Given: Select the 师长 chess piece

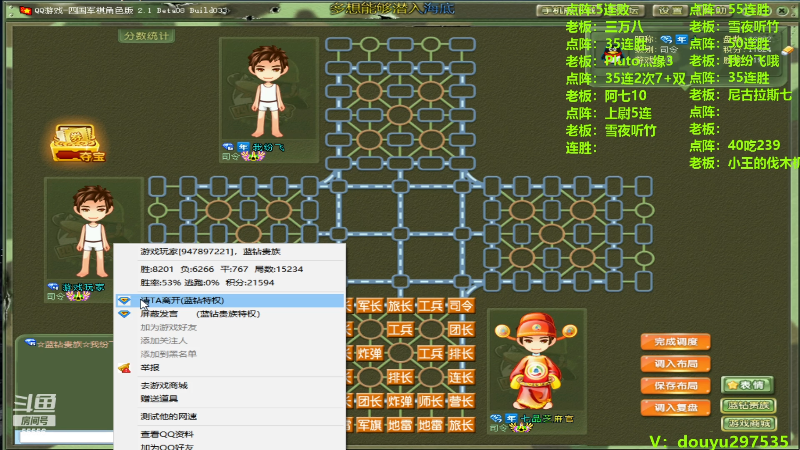Looking at the screenshot, I should point(431,401).
